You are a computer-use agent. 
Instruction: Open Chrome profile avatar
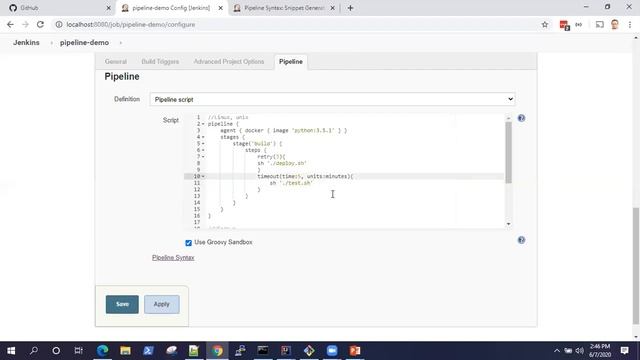click(x=614, y=24)
